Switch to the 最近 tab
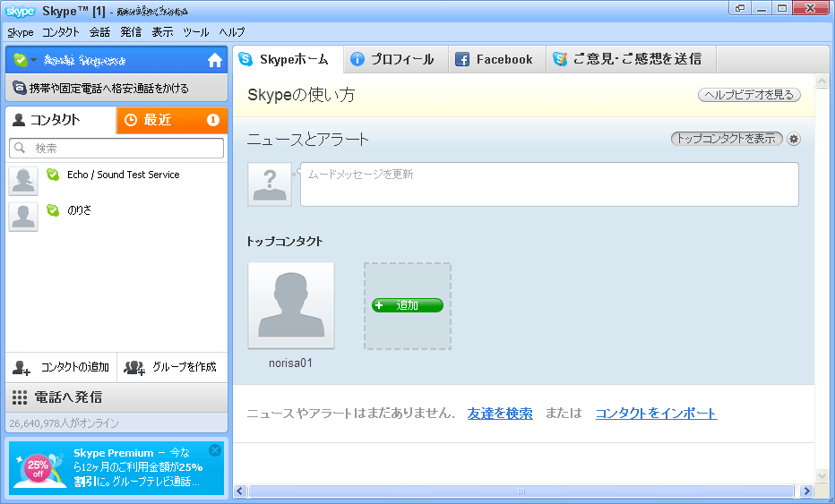The width and height of the screenshot is (835, 504). (x=172, y=120)
